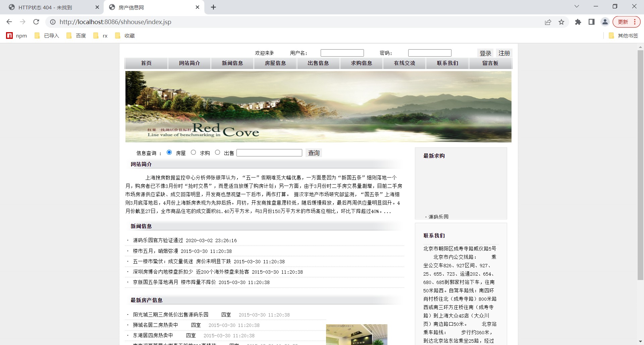This screenshot has height=345, width=644.
Task: Open the npm bookmark
Action: click(17, 36)
